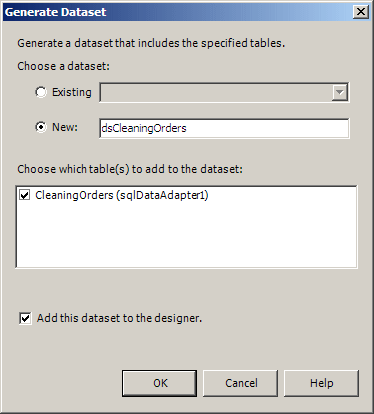The width and height of the screenshot is (374, 414).
Task: Click the Choose a dataset label
Action: click(63, 66)
